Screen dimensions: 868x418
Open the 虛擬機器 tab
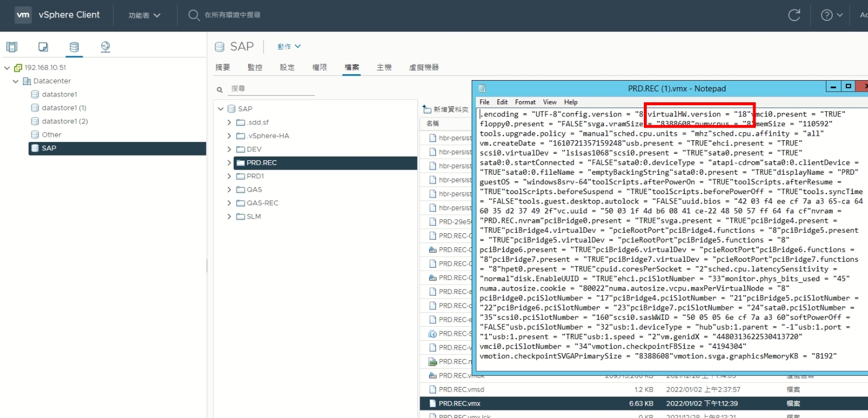point(424,67)
